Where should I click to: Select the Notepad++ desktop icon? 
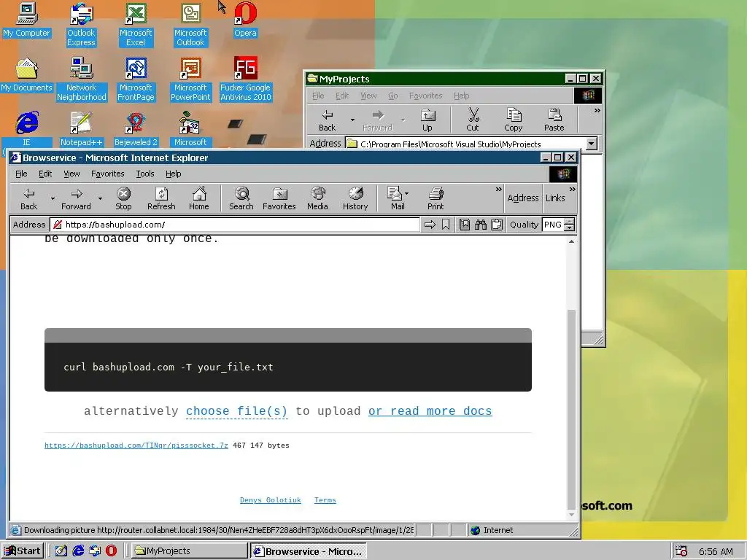pos(81,129)
